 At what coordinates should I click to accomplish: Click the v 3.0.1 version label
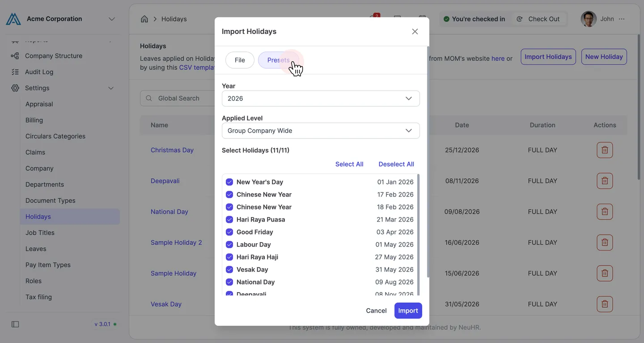click(x=102, y=324)
